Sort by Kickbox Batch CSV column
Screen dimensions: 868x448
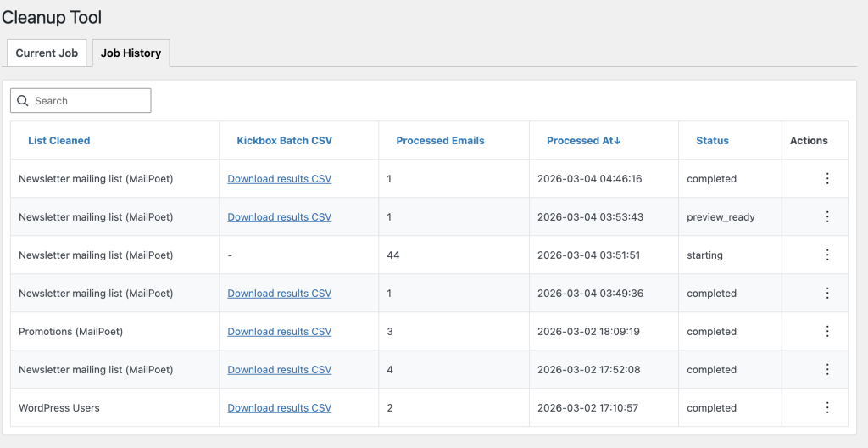[284, 141]
